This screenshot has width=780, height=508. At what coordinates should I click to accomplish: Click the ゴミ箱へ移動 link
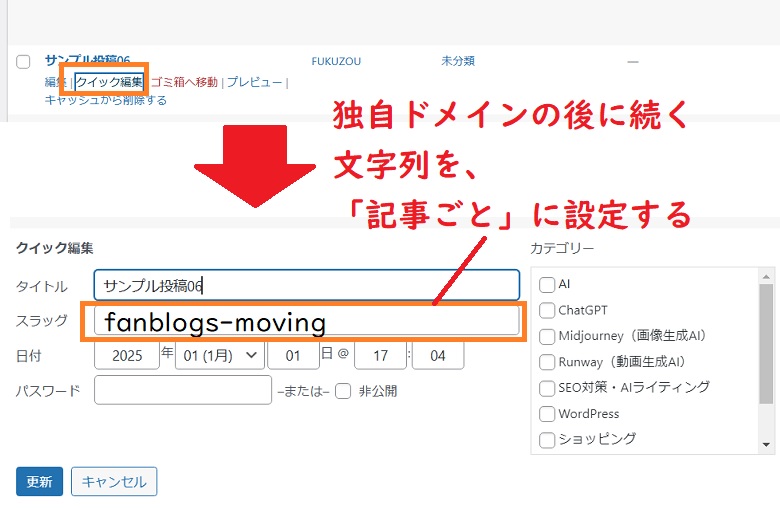[x=185, y=82]
